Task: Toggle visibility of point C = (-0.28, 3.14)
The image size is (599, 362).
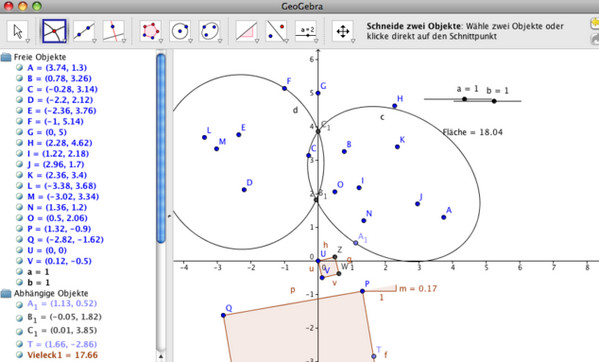Action: click(x=19, y=89)
